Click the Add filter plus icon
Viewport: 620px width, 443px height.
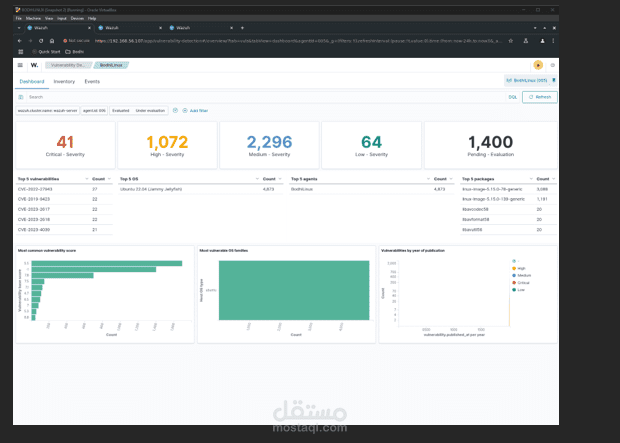185,111
